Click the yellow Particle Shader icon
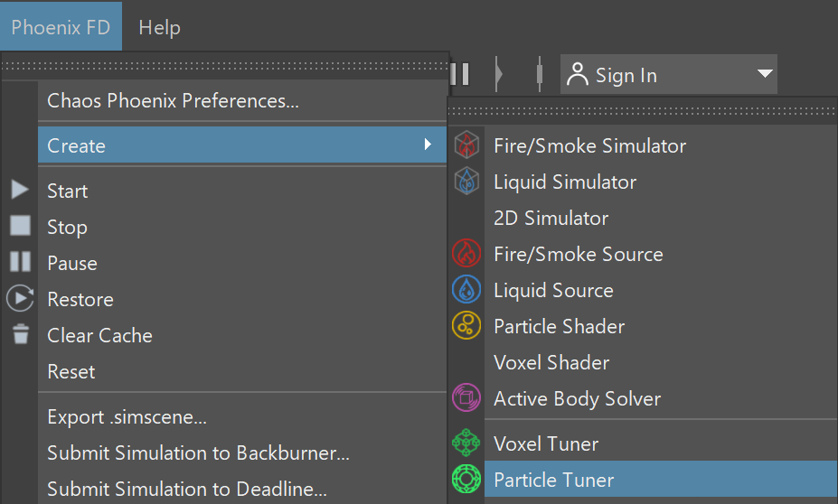 pos(466,325)
